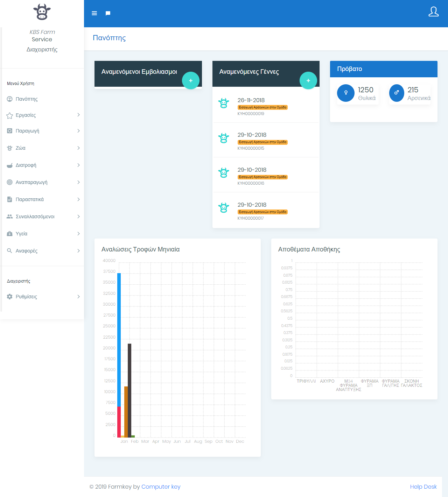The width and height of the screenshot is (448, 497).
Task: Click the flag notifications icon
Action: point(108,13)
